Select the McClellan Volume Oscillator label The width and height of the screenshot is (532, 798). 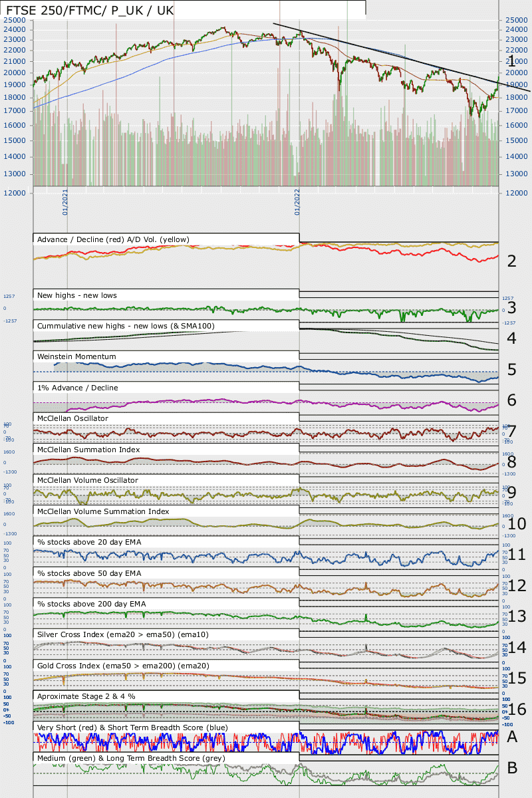click(x=88, y=480)
